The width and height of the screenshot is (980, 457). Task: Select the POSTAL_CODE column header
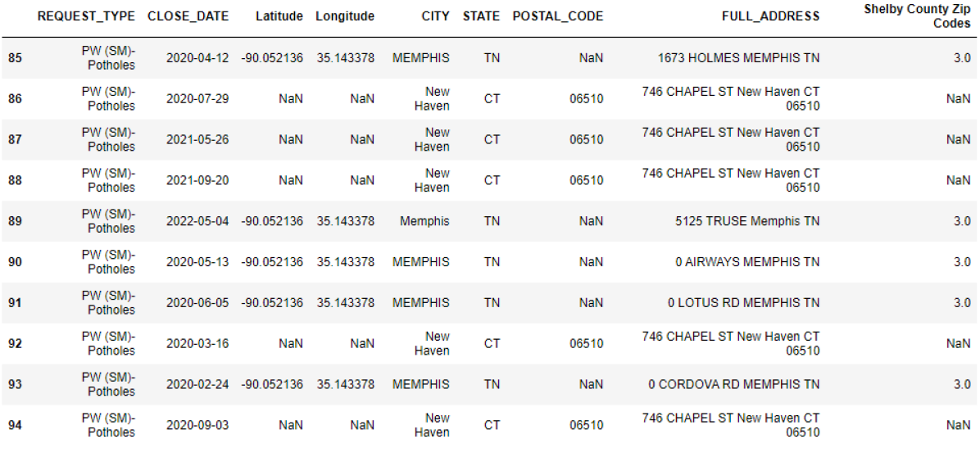coord(558,17)
